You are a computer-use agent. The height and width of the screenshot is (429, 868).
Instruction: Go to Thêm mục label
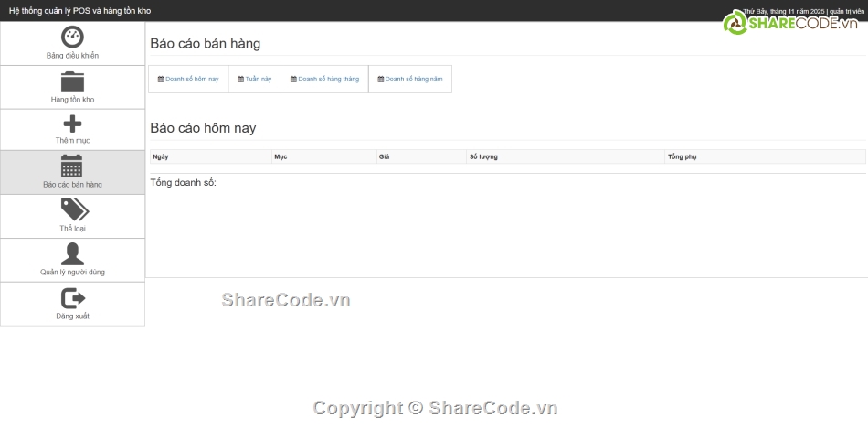(72, 141)
